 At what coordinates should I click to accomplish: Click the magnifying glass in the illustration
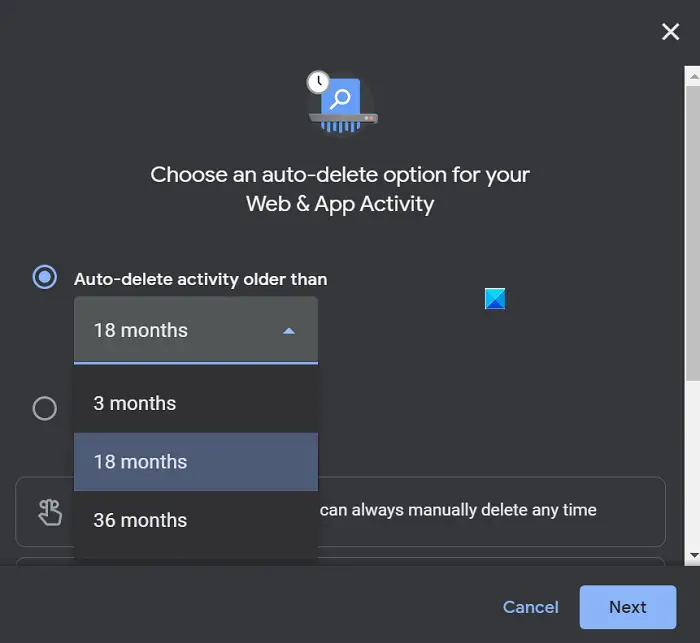point(340,98)
